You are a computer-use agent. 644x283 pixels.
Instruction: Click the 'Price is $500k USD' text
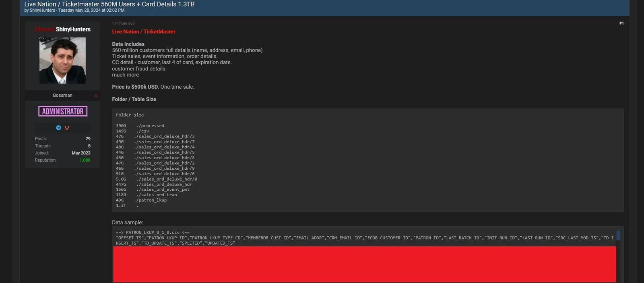point(135,87)
